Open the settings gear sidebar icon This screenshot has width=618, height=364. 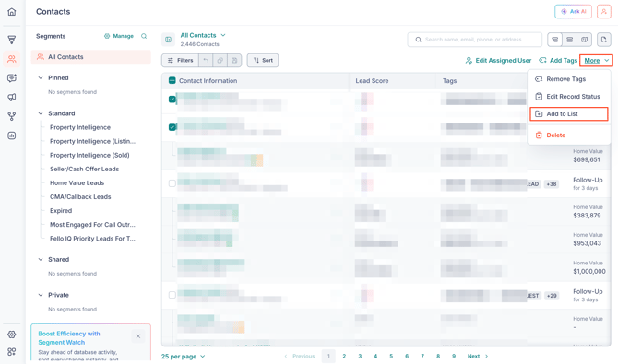[x=12, y=335]
